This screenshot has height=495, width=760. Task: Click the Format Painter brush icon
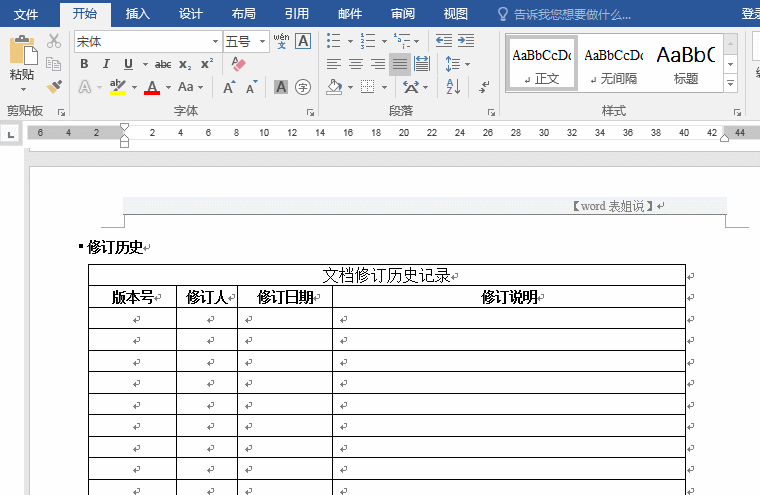[54, 86]
